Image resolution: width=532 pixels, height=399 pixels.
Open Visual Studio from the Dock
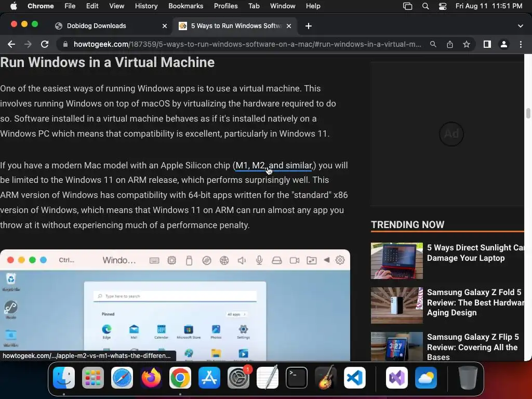coord(396,378)
